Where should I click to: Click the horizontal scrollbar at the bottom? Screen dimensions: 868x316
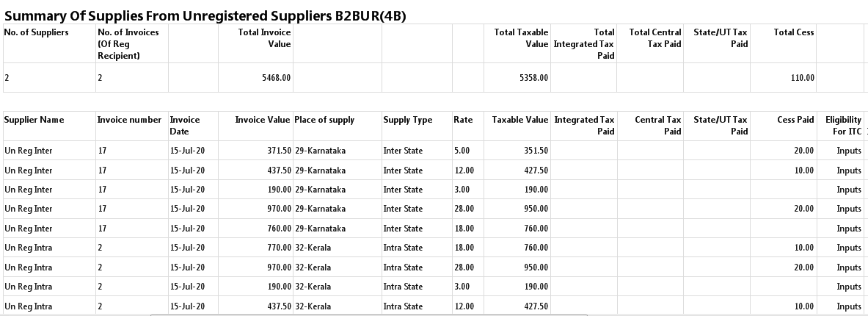pos(368,315)
